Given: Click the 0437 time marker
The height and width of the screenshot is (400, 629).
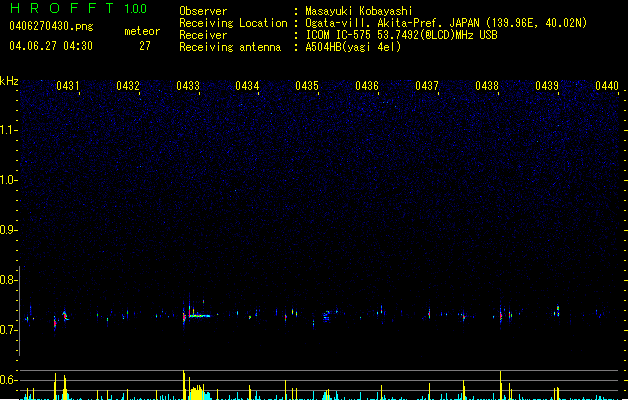Looking at the screenshot, I should (x=427, y=86).
